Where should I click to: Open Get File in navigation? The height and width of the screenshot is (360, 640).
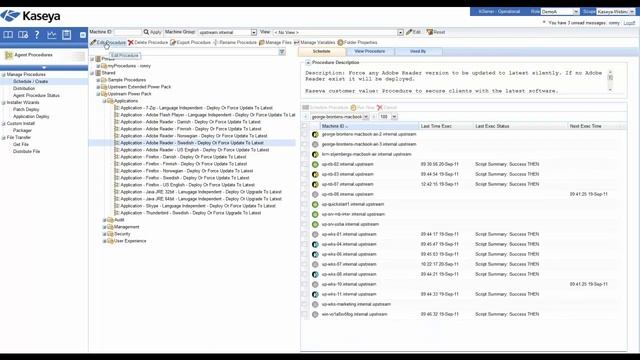[20, 144]
